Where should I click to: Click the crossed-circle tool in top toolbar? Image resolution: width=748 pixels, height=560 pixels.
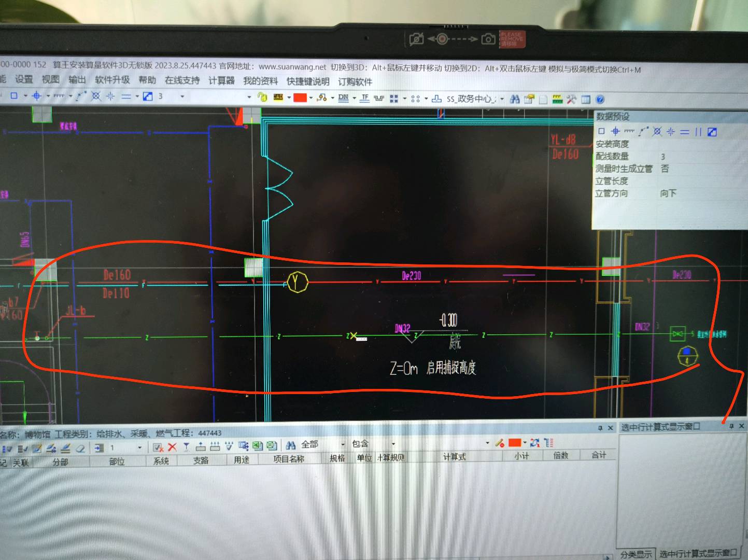pyautogui.click(x=96, y=96)
